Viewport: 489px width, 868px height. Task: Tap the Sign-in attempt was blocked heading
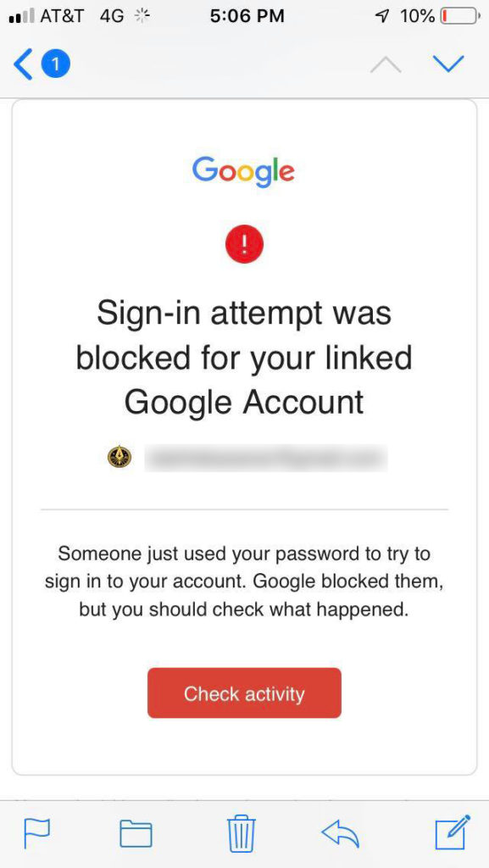(x=244, y=357)
